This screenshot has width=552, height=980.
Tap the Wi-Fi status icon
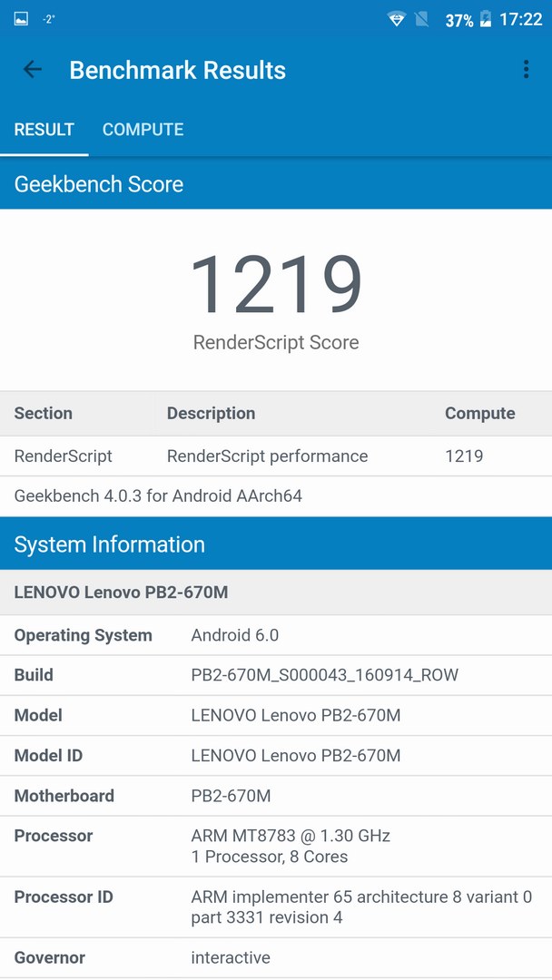[397, 19]
